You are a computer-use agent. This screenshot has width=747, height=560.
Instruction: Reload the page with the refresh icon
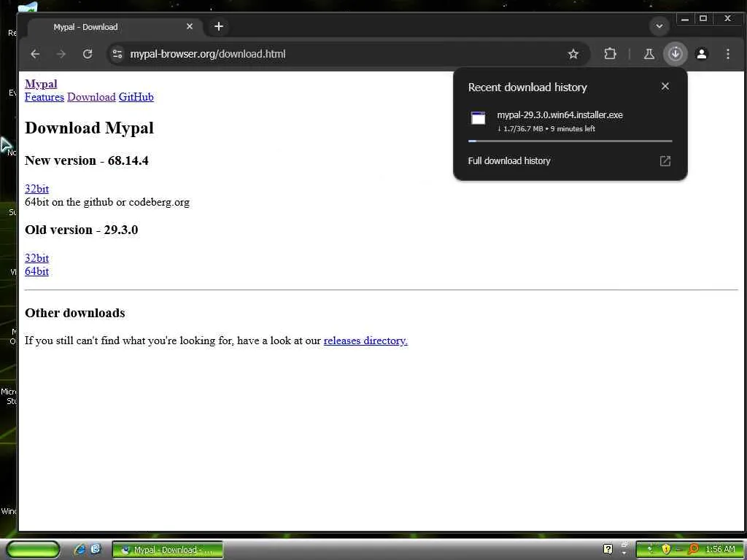pyautogui.click(x=88, y=54)
